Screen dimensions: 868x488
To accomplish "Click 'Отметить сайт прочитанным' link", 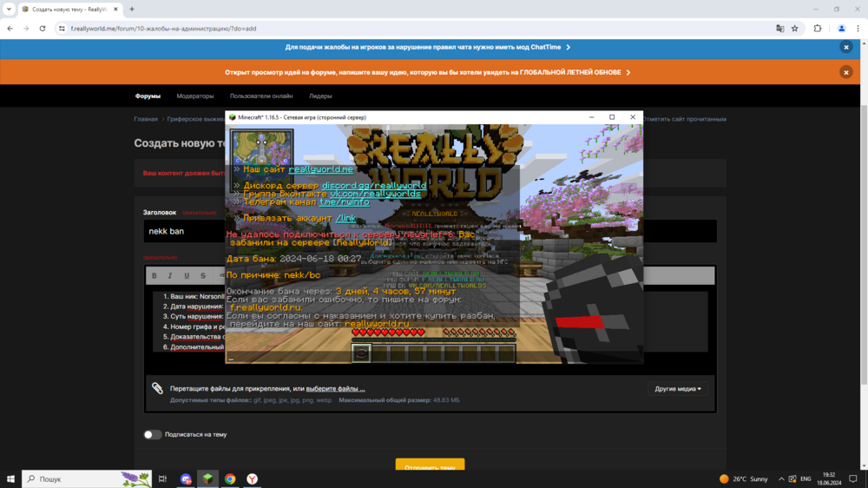I will click(x=684, y=119).
